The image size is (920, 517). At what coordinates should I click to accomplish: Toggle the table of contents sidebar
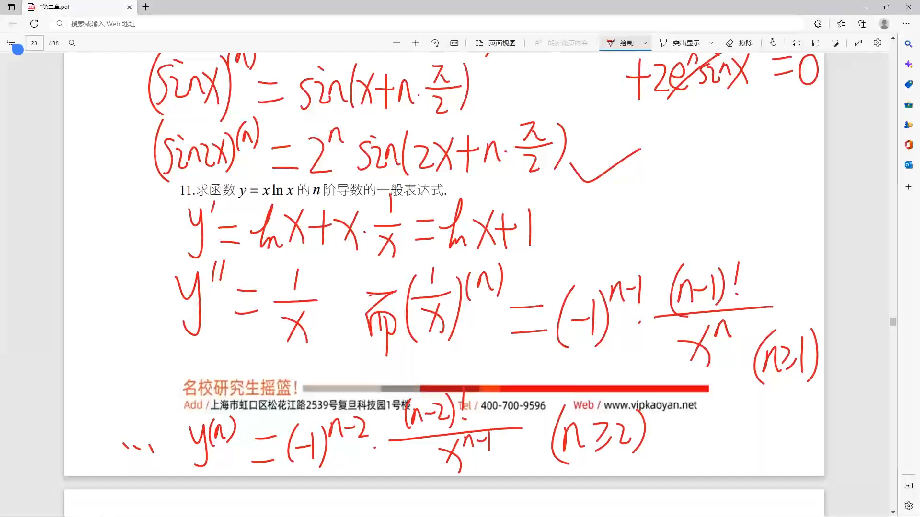click(x=11, y=43)
